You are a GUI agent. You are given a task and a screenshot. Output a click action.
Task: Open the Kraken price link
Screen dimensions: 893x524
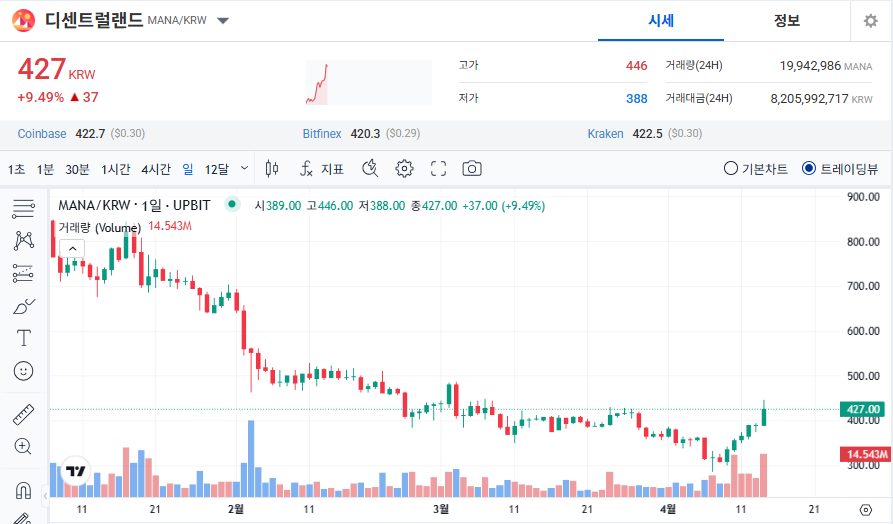[x=605, y=134]
